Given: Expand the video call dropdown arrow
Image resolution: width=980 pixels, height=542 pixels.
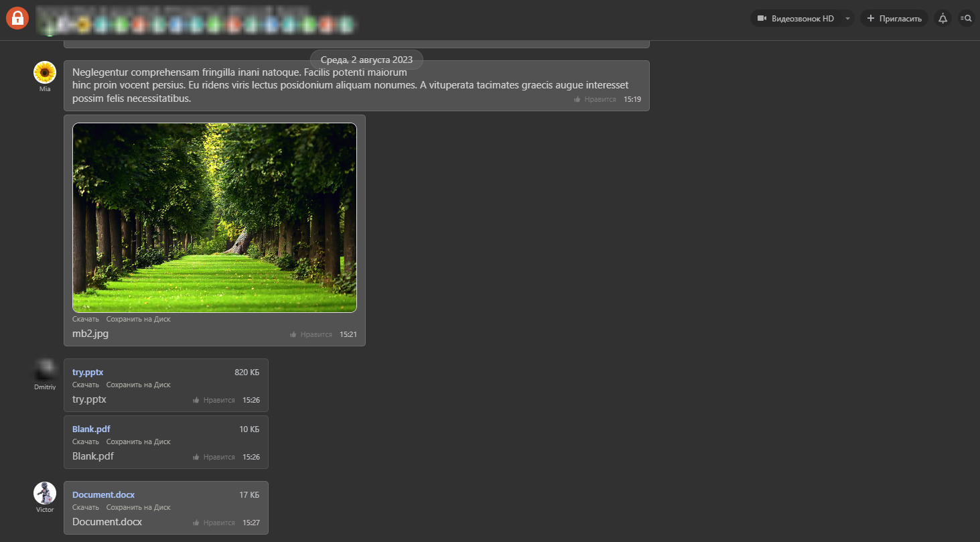Looking at the screenshot, I should (847, 19).
